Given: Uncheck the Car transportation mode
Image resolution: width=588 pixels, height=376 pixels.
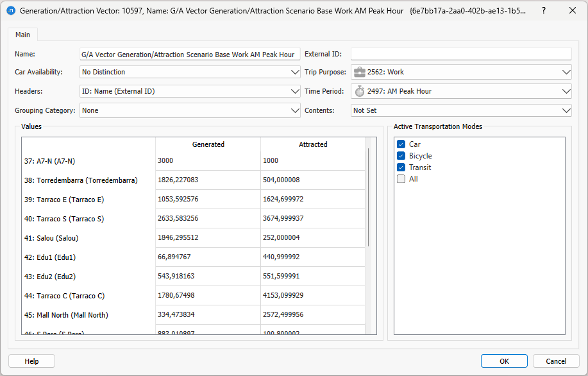Looking at the screenshot, I should click(x=401, y=144).
